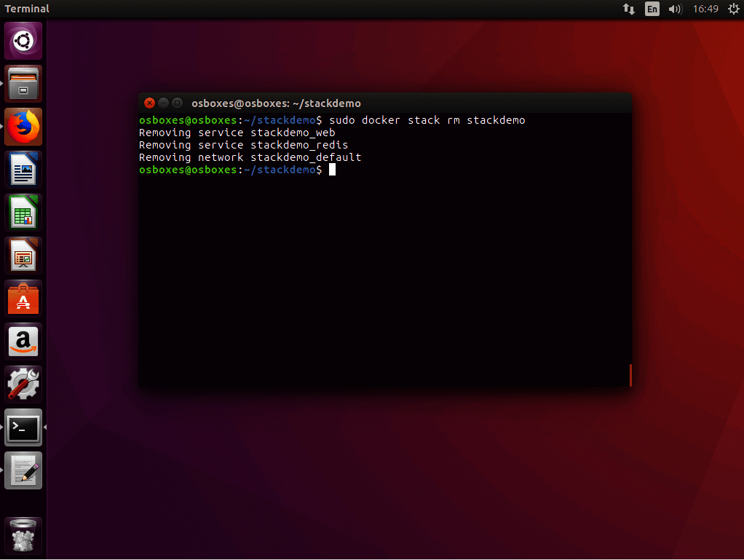
Task: Open the session power gear menu
Action: [x=733, y=9]
